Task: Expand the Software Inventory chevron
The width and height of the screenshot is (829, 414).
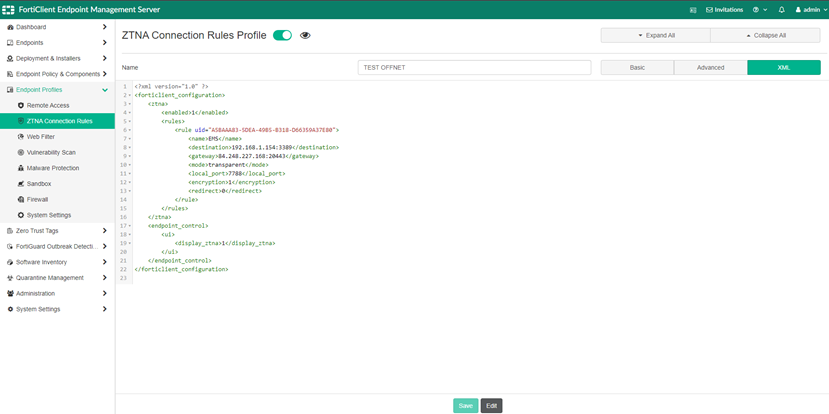Action: coord(105,262)
